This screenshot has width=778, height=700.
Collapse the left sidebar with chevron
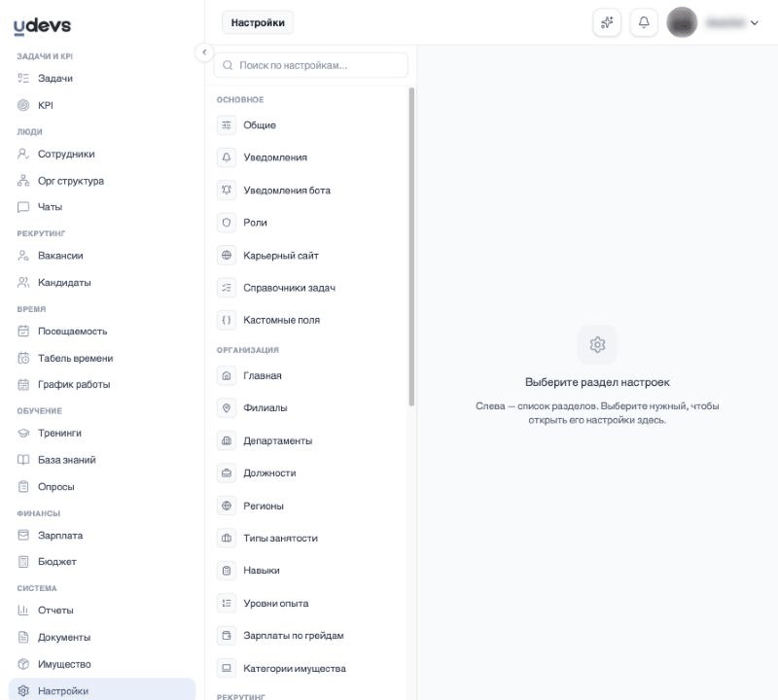[x=204, y=52]
